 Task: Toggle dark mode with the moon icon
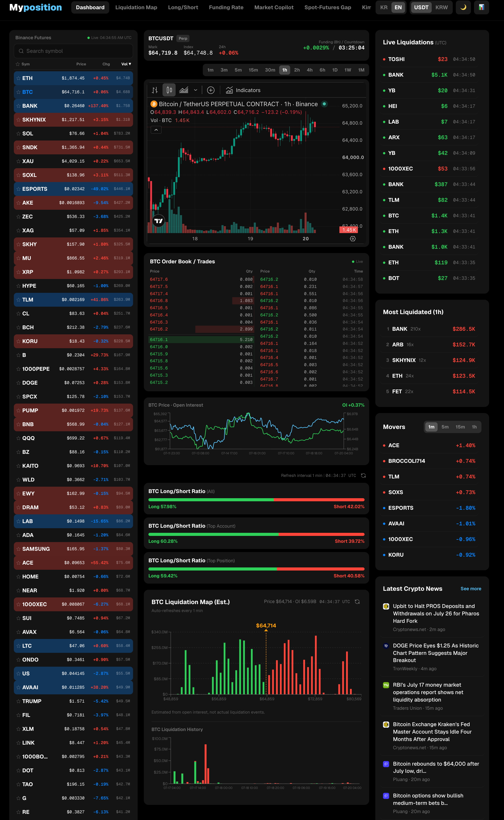click(463, 7)
